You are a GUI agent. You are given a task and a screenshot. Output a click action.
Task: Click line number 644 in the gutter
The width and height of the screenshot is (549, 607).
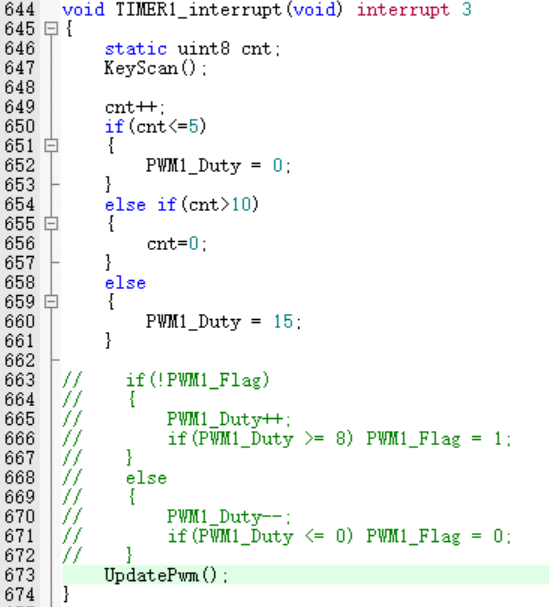(19, 9)
